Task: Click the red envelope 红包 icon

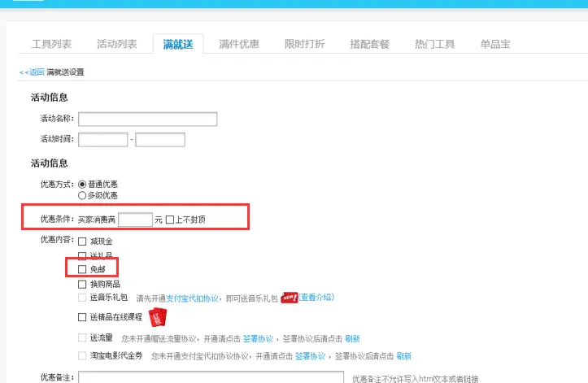Action: (158, 317)
